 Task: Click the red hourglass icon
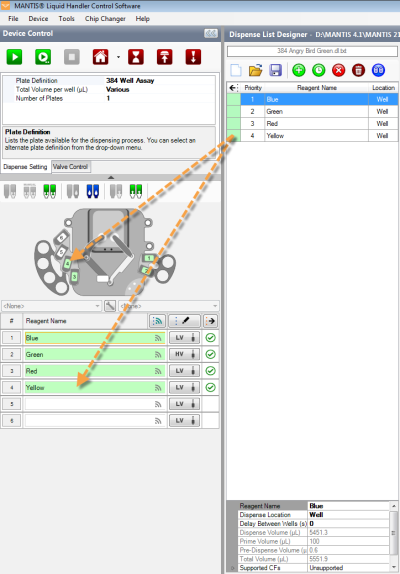[x=136, y=57]
